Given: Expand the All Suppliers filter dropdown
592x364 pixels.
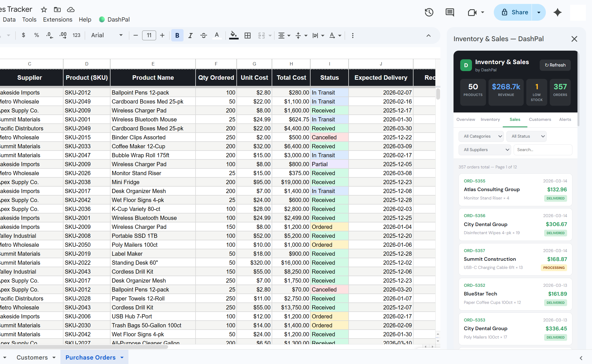Looking at the screenshot, I should [x=485, y=150].
